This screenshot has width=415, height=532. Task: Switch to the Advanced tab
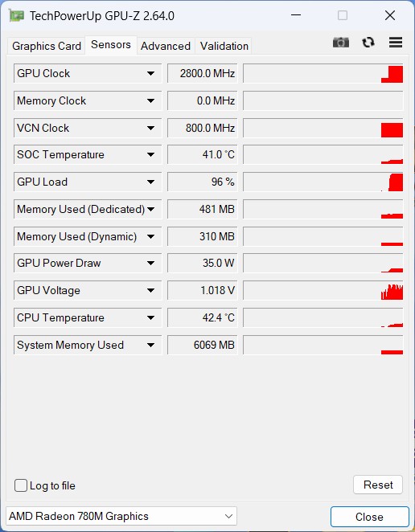pos(166,46)
